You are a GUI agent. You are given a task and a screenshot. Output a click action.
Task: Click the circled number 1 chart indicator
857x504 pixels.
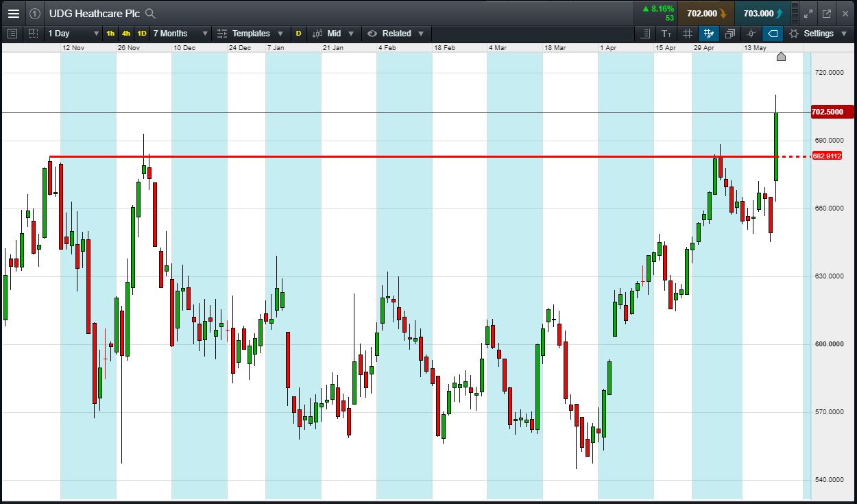click(x=35, y=13)
